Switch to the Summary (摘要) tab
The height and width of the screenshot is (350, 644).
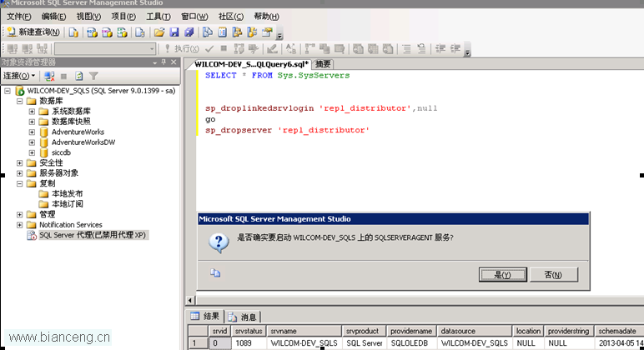pos(322,64)
